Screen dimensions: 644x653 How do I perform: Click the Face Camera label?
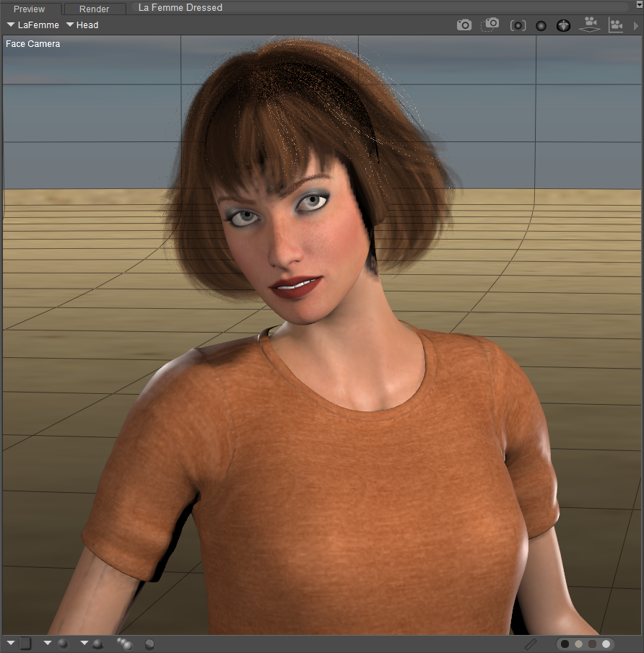point(33,44)
